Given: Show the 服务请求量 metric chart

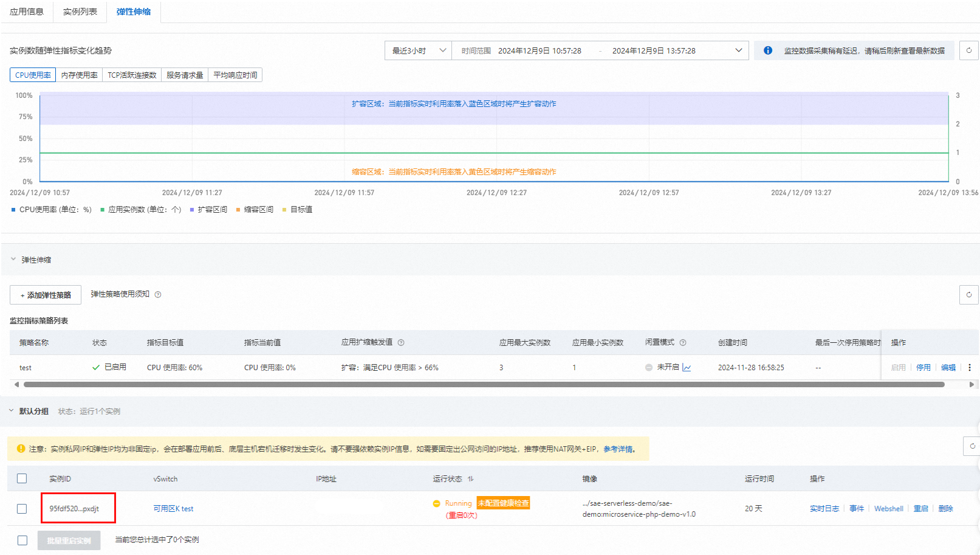Looking at the screenshot, I should pos(185,75).
